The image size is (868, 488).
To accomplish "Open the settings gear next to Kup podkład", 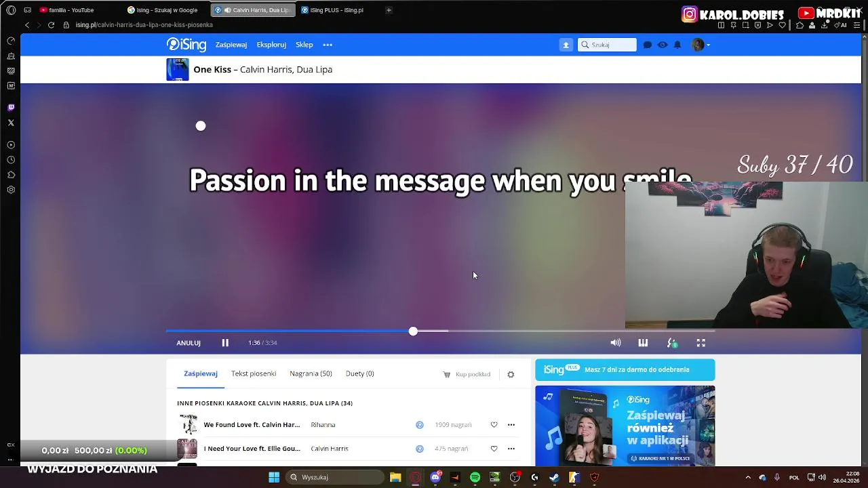I will coord(511,374).
